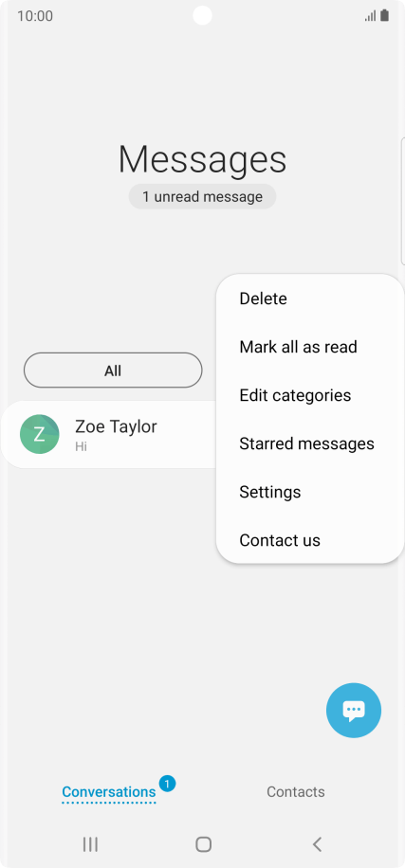This screenshot has height=868, width=405.
Task: Tap the signal strength icon
Action: tap(370, 15)
